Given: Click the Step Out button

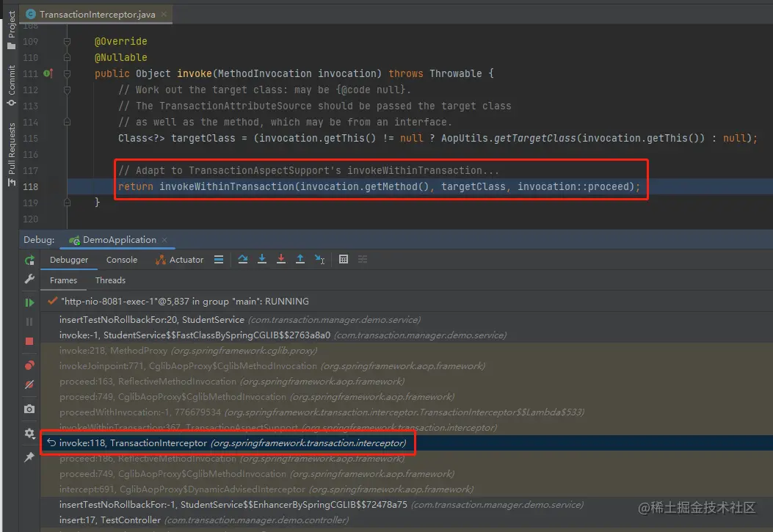Looking at the screenshot, I should click(x=300, y=259).
